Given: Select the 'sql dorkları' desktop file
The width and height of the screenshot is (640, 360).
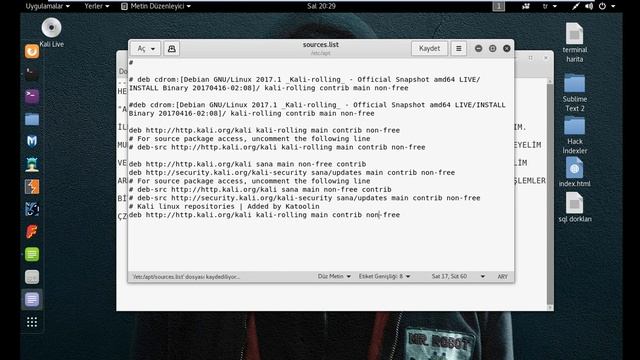Looking at the screenshot, I should (x=575, y=207).
